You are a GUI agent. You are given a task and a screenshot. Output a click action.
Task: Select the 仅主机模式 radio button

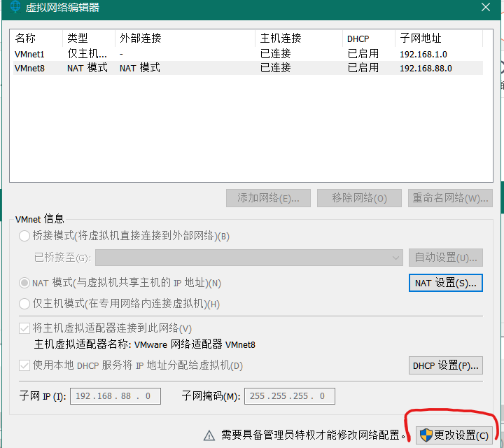[24, 304]
